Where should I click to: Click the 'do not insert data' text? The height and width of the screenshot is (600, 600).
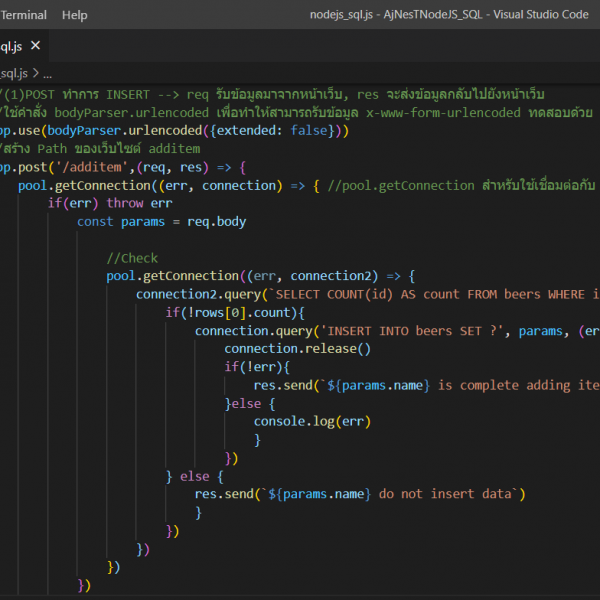coord(445,494)
